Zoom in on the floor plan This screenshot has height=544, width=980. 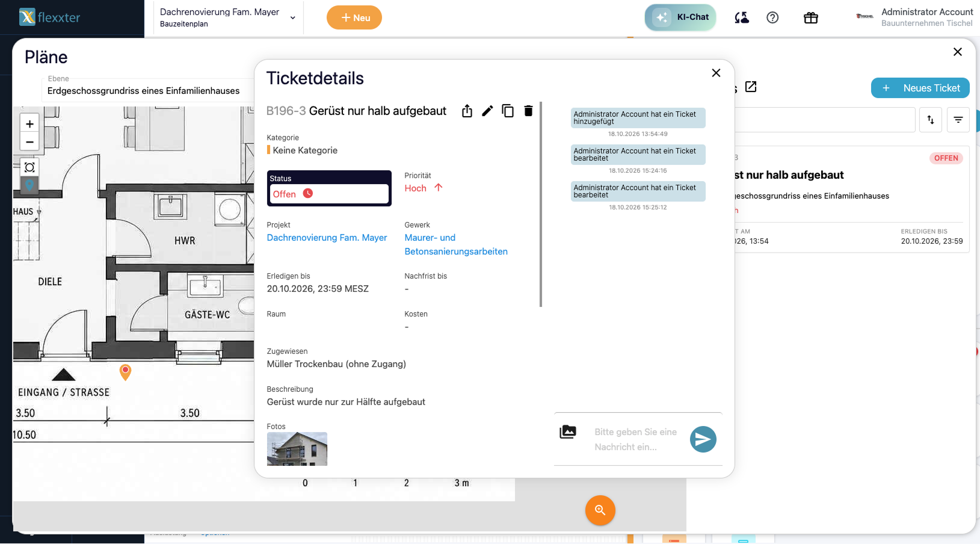coord(29,123)
